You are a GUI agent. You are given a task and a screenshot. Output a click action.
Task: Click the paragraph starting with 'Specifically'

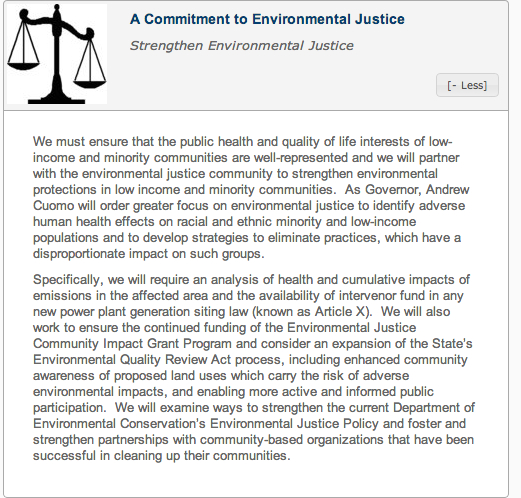[254, 367]
